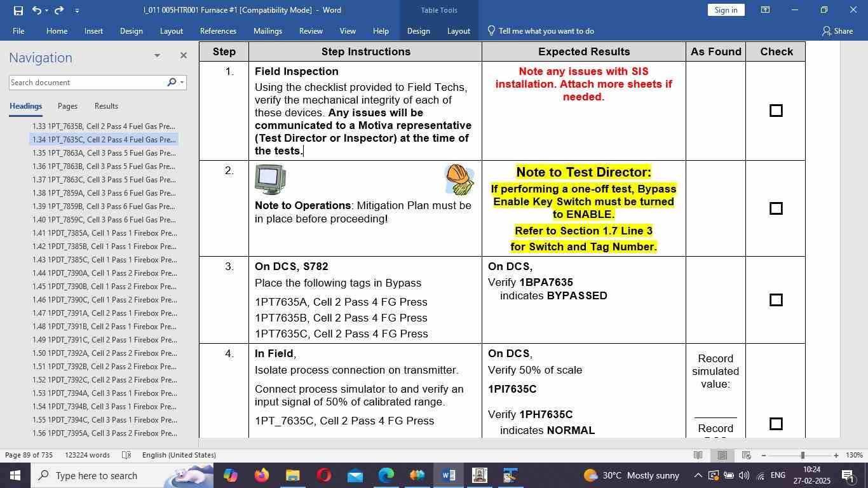Click the zoom in plus button

[x=836, y=455]
